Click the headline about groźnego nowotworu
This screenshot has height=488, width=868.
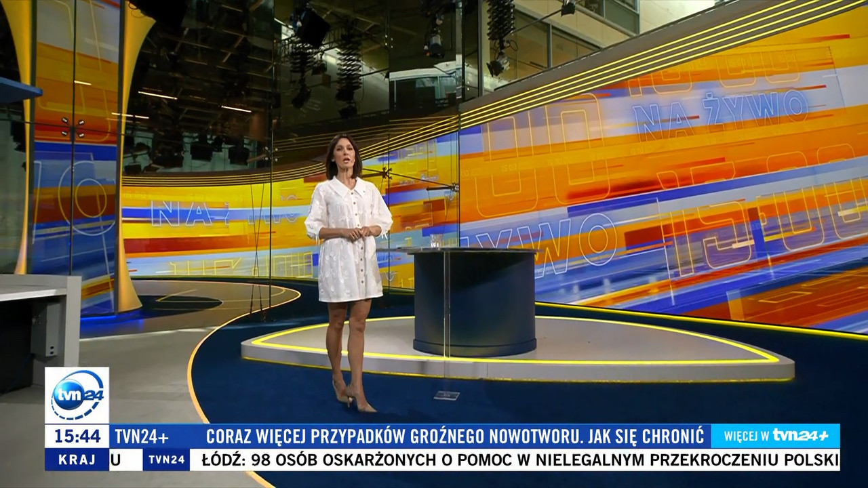455,436
